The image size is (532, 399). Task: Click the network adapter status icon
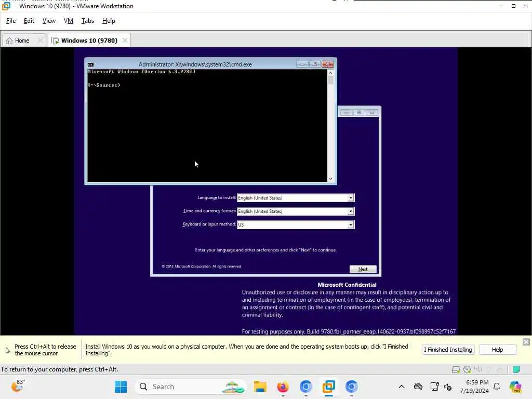[x=478, y=369]
